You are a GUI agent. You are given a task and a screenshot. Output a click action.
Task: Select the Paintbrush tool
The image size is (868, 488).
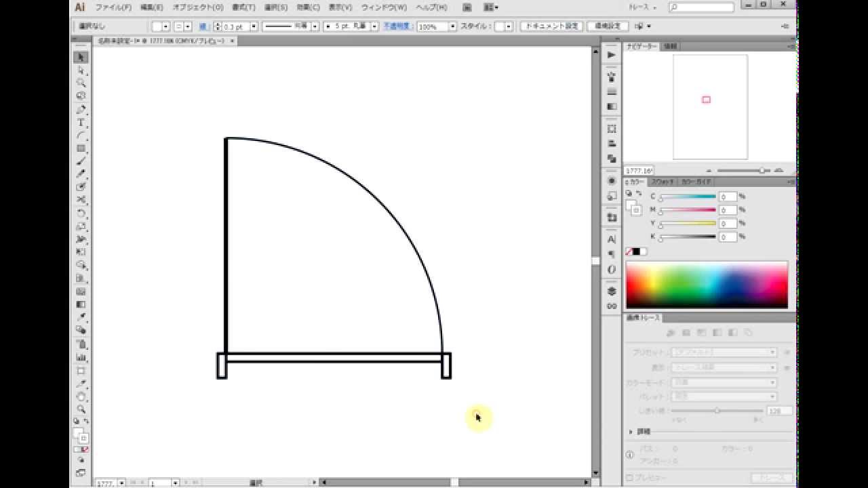(x=81, y=161)
